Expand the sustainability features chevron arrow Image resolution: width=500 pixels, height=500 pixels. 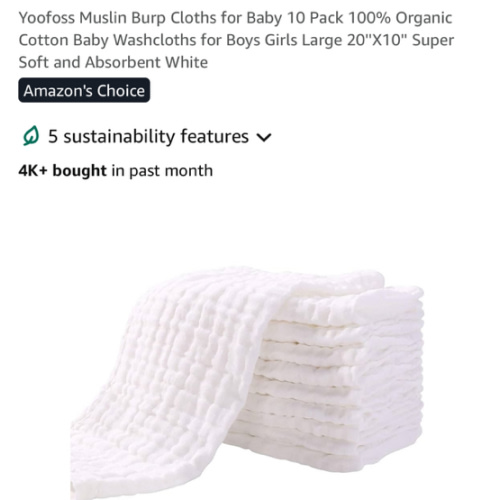pos(264,137)
